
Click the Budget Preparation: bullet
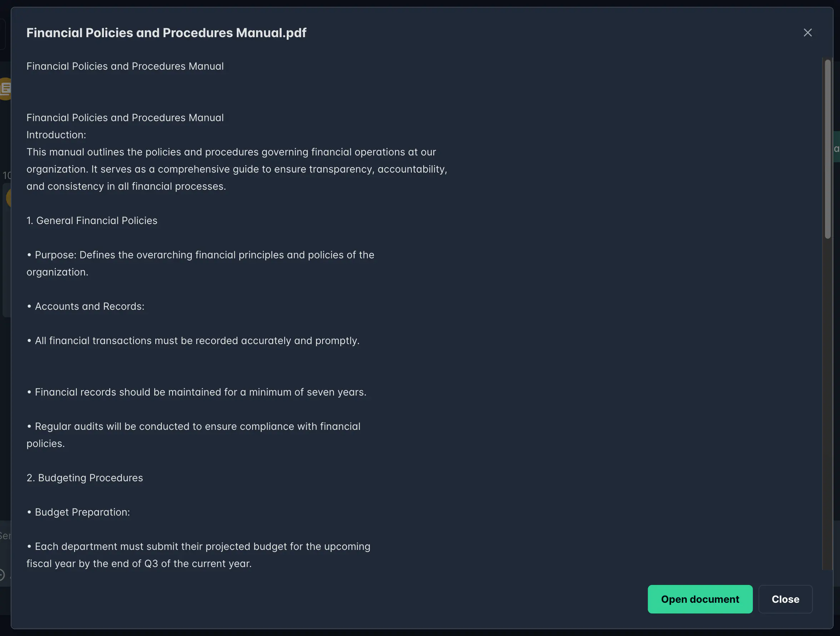click(x=78, y=512)
